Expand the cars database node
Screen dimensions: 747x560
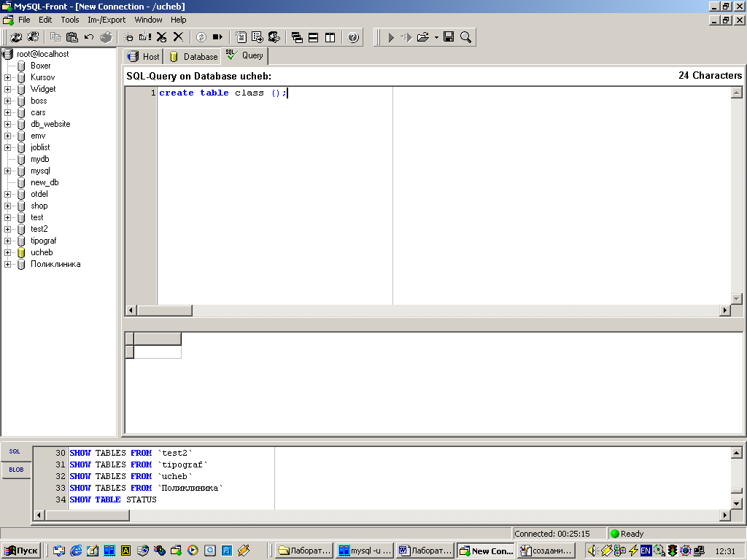7,113
